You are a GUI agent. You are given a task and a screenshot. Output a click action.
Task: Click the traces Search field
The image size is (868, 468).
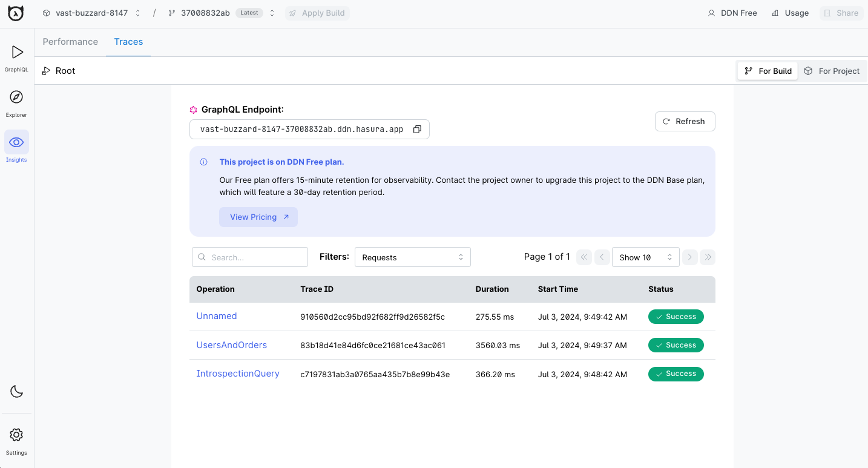coord(250,257)
